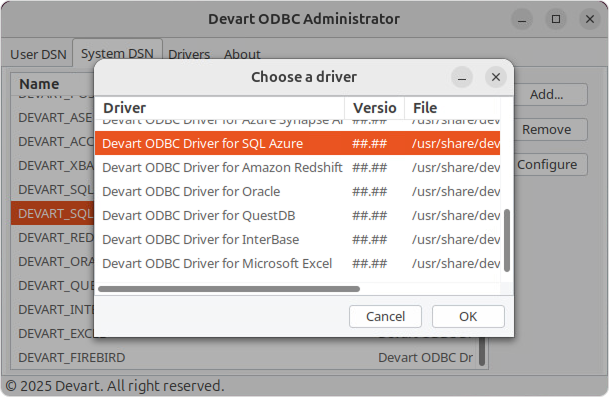Close the Devart ODBC Administrator window
This screenshot has width=609, height=397.
590,19
